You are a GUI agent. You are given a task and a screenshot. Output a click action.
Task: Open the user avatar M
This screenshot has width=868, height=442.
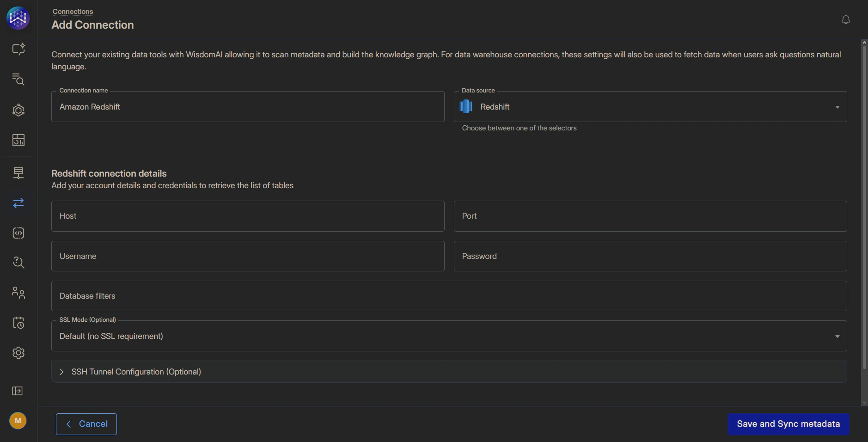coord(18,421)
